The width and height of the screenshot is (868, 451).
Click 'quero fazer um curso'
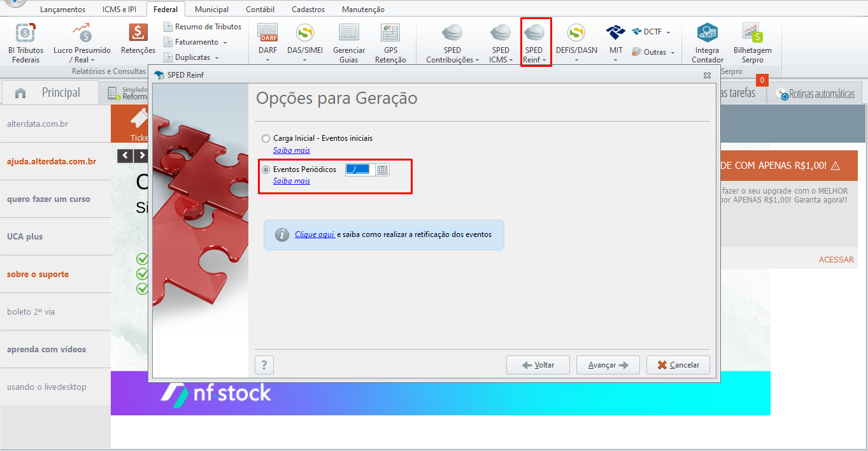tap(48, 199)
